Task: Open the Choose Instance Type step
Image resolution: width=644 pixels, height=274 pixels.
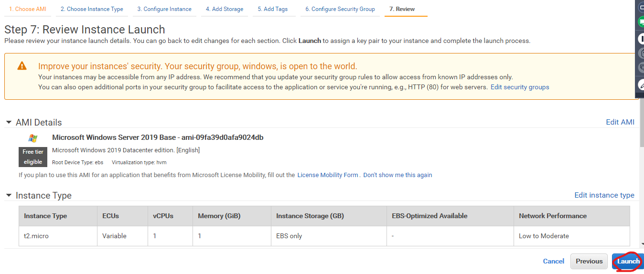Action: click(x=92, y=9)
